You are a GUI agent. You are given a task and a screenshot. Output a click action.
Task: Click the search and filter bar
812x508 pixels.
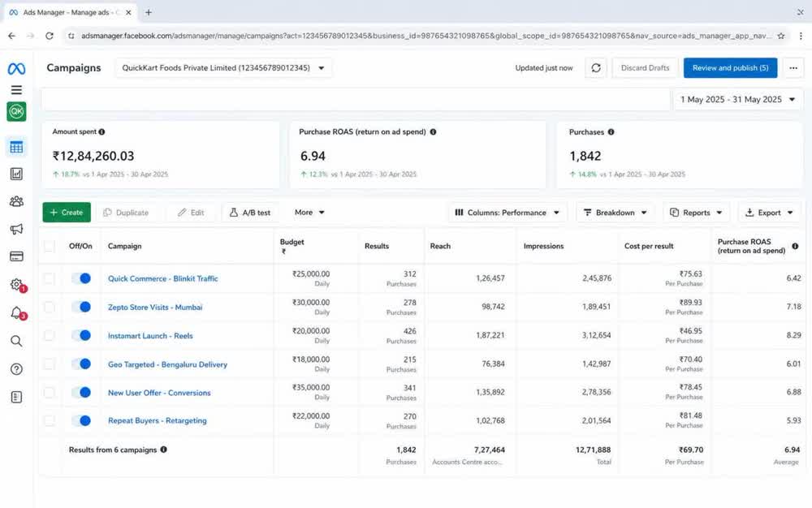356,99
